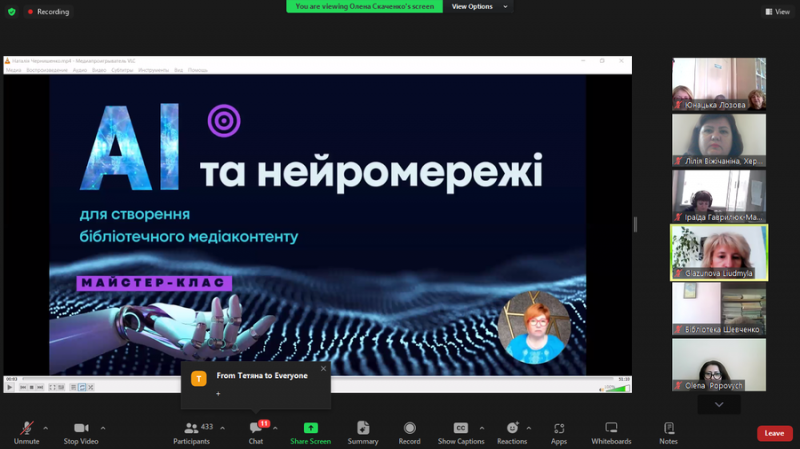Click the green encryption shield icon

pos(12,11)
